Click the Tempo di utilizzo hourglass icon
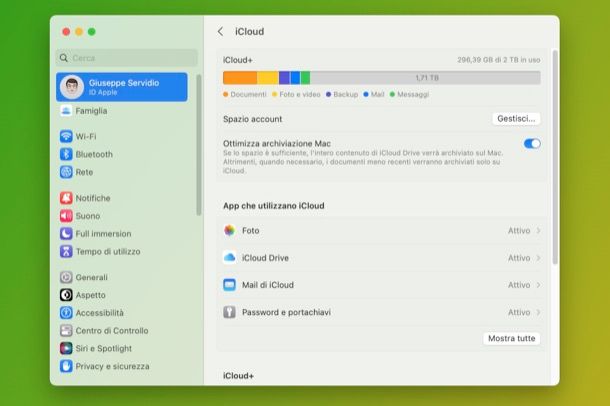This screenshot has height=406, width=610. click(66, 252)
